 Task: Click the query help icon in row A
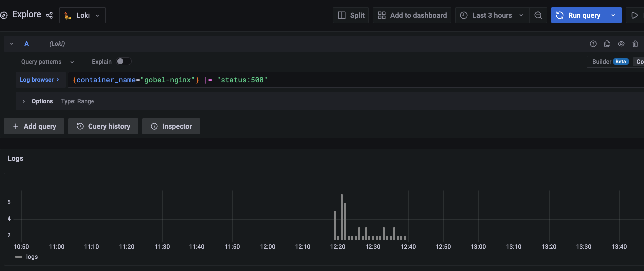(593, 44)
